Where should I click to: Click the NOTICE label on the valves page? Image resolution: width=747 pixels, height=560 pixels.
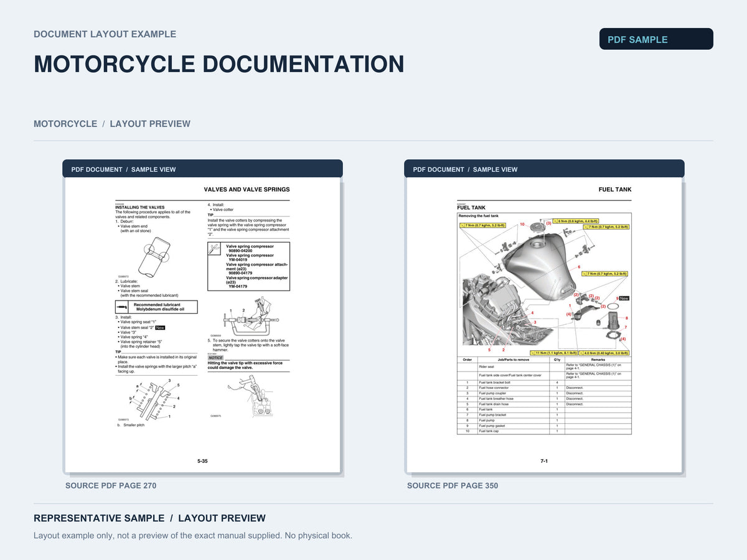215,358
